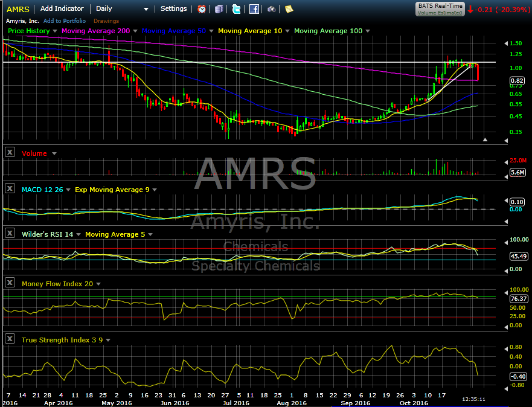Close the True Strength Index panel

[x=10, y=339]
